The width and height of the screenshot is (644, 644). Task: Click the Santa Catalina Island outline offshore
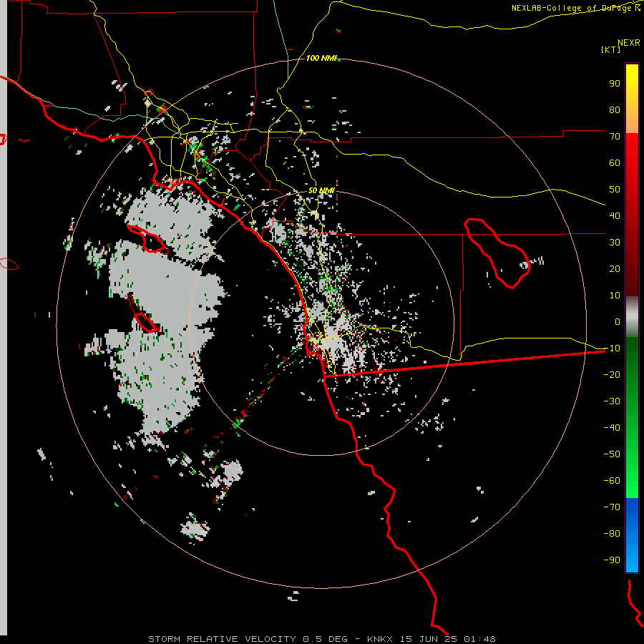tap(147, 238)
